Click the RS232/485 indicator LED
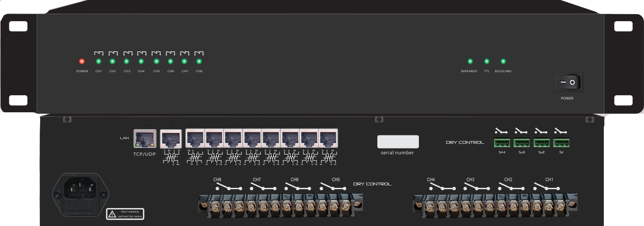The height and width of the screenshot is (226, 644). pyautogui.click(x=503, y=61)
